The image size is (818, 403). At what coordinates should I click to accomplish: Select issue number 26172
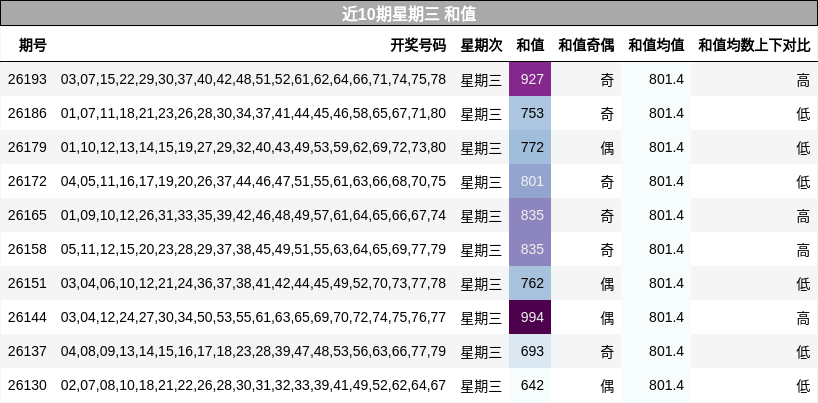click(27, 181)
